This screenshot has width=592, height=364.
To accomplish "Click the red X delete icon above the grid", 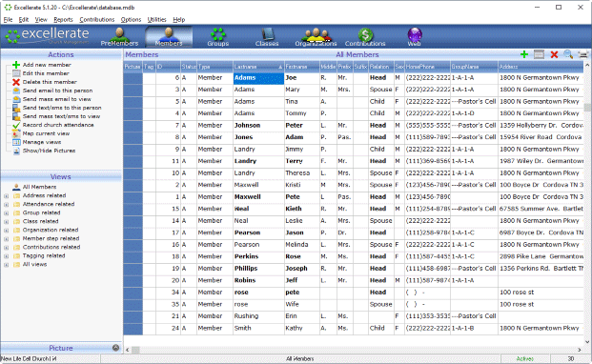I will pos(554,54).
